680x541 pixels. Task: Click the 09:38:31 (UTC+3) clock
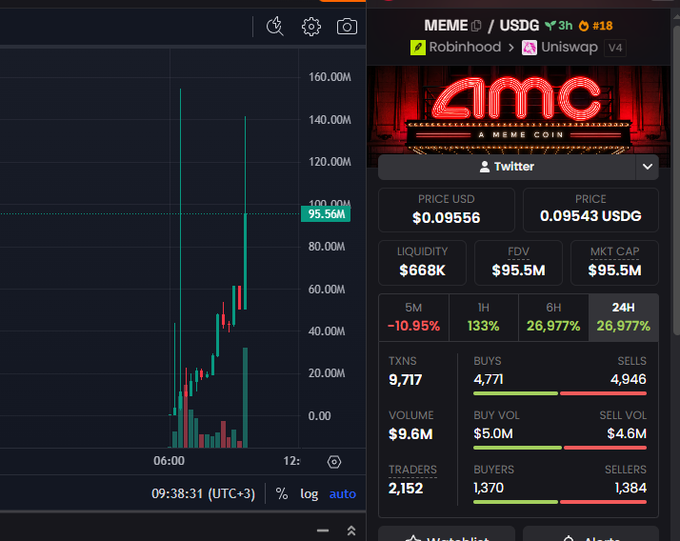point(203,494)
